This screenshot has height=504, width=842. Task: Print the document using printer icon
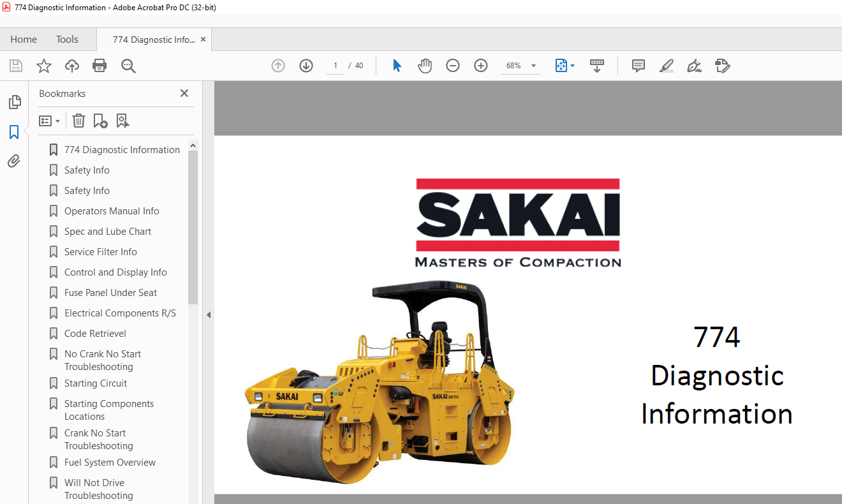click(100, 66)
